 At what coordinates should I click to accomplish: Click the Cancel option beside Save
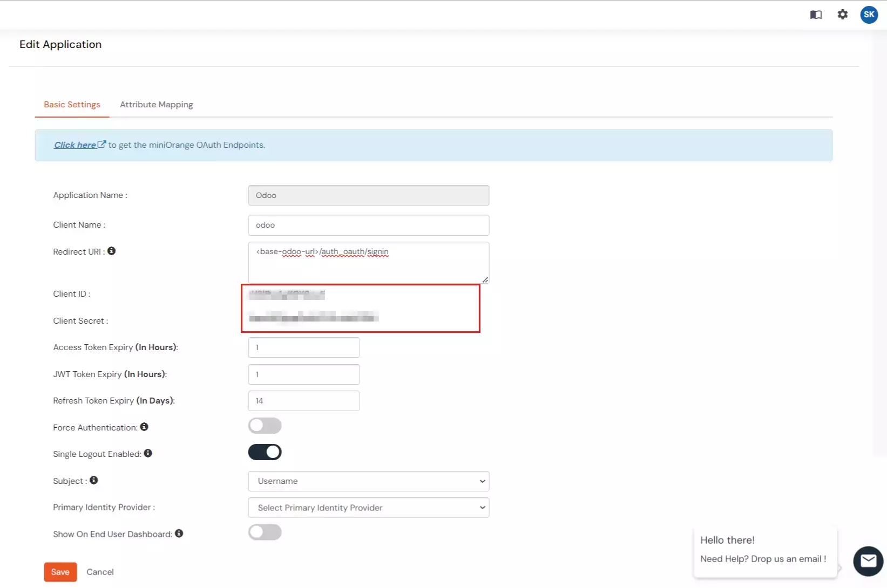[100, 571]
